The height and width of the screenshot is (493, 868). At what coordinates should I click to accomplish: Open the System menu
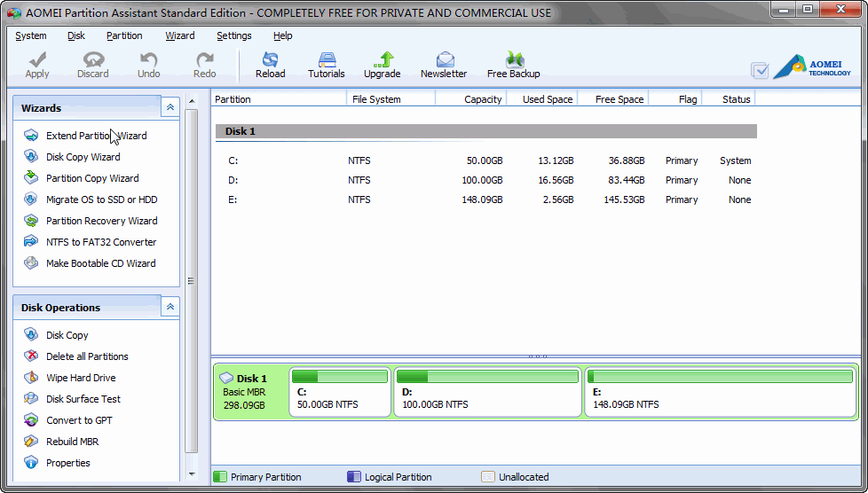coord(31,35)
